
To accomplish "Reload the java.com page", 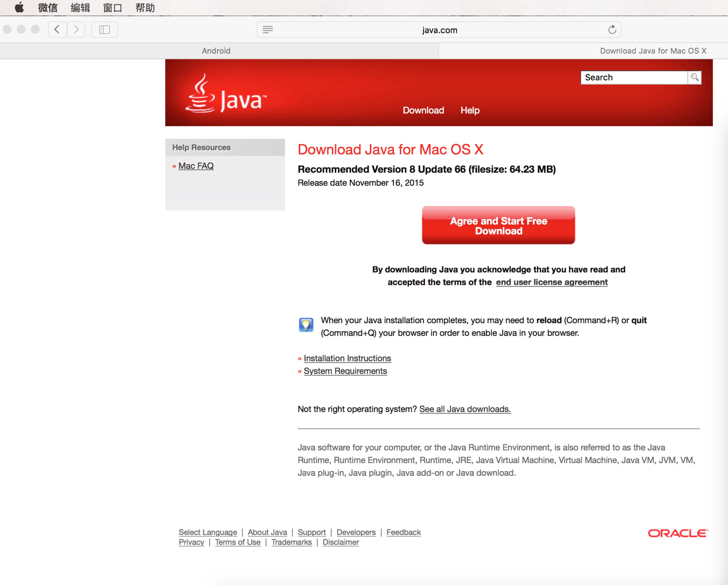I will coord(612,30).
